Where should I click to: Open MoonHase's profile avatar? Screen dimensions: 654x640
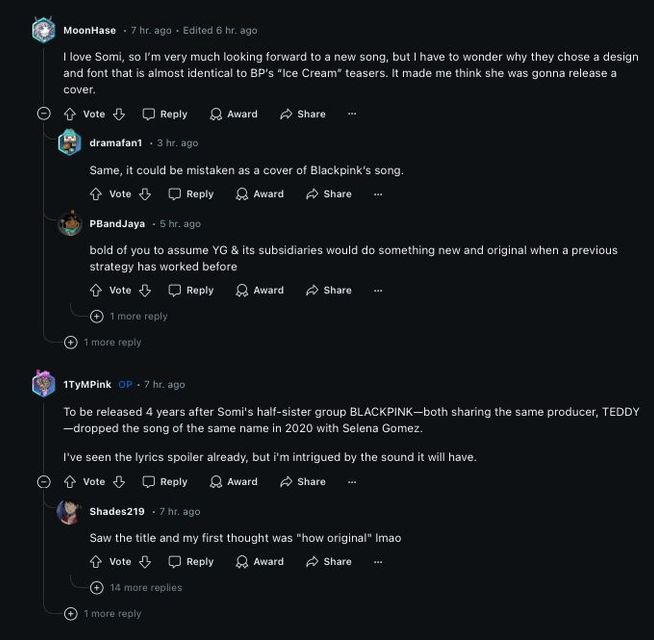tap(43, 30)
